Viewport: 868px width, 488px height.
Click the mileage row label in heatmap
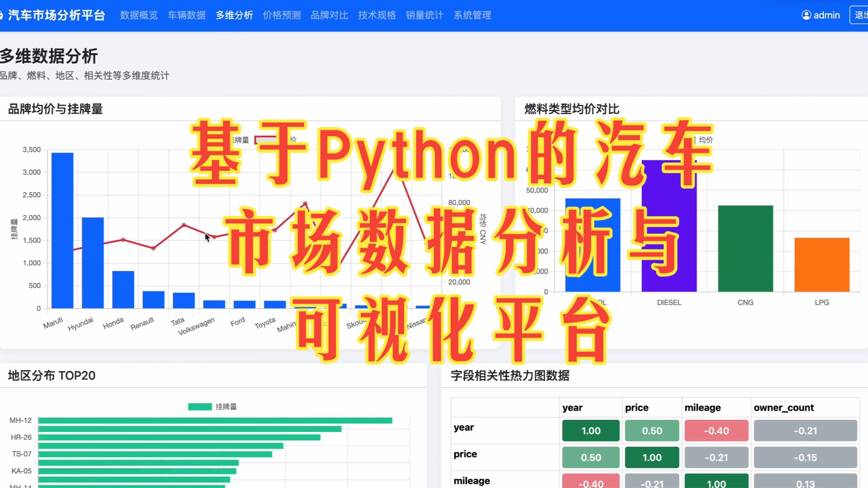472,481
